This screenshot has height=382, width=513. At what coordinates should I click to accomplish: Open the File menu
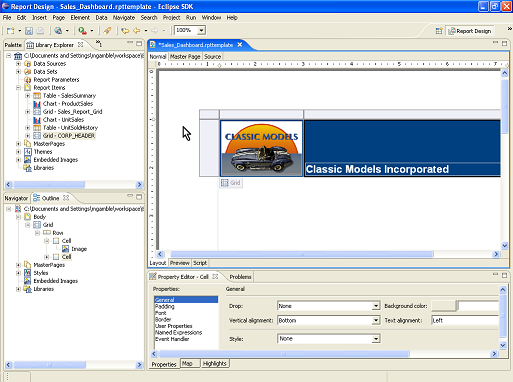click(x=7, y=17)
